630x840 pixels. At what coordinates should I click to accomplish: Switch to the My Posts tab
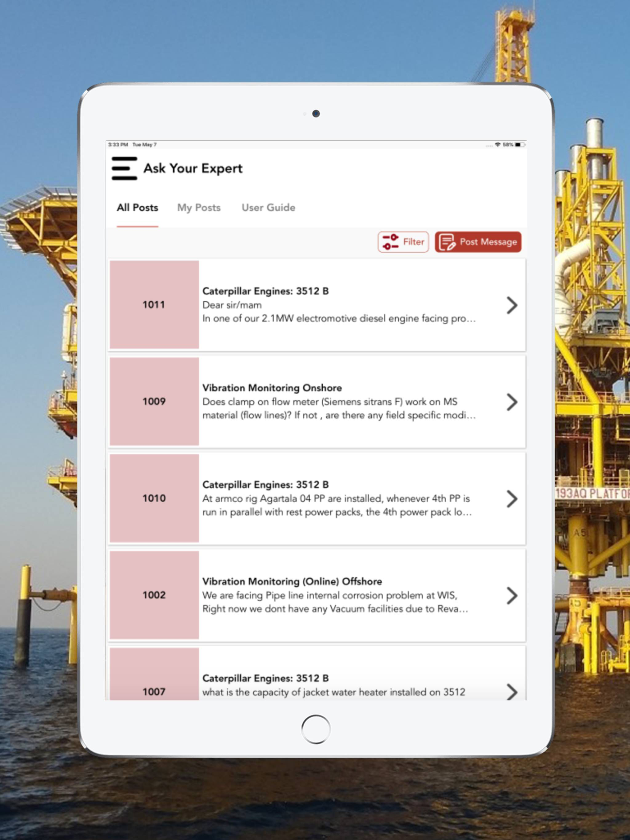(x=199, y=208)
